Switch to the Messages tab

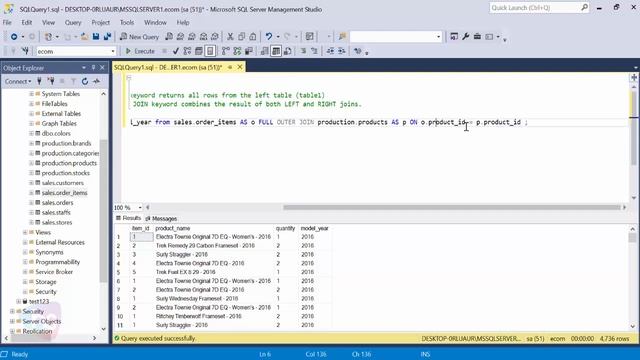click(x=161, y=218)
